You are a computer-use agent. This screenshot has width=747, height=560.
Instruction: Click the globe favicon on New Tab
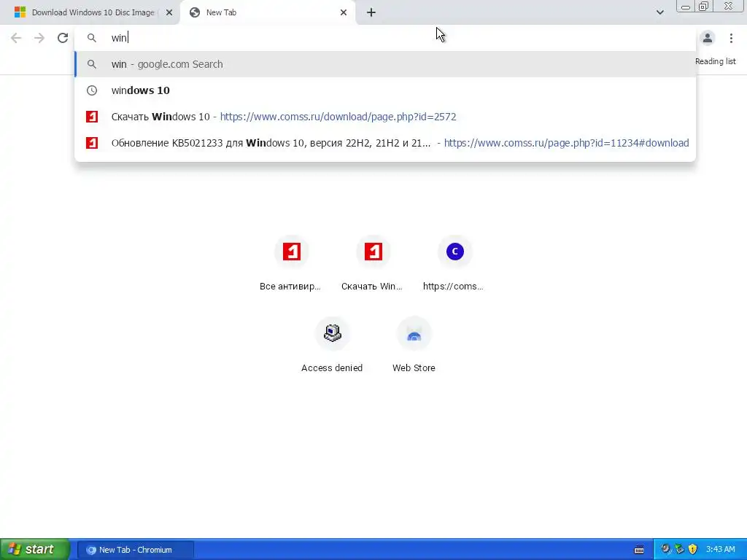click(x=194, y=12)
